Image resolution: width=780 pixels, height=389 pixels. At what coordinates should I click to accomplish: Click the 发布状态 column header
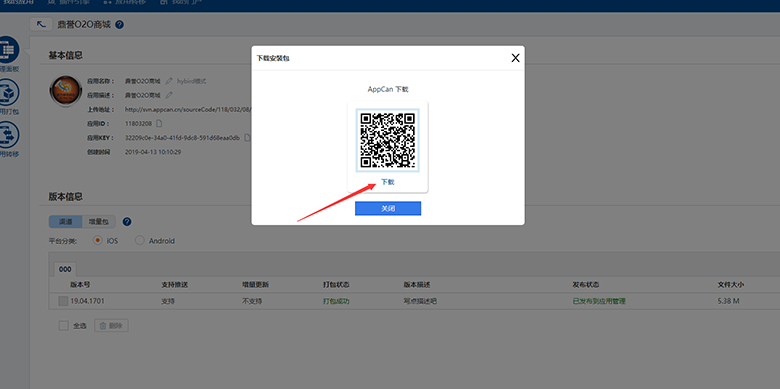585,285
